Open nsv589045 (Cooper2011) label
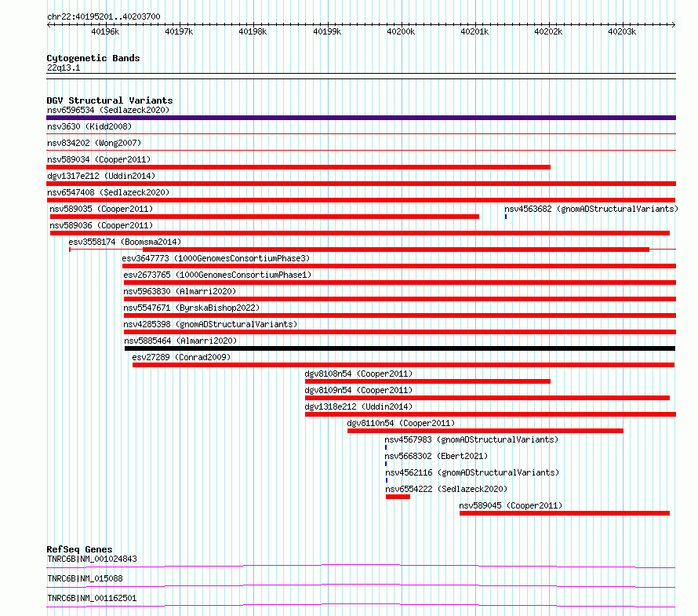The width and height of the screenshot is (698, 616). [x=511, y=505]
